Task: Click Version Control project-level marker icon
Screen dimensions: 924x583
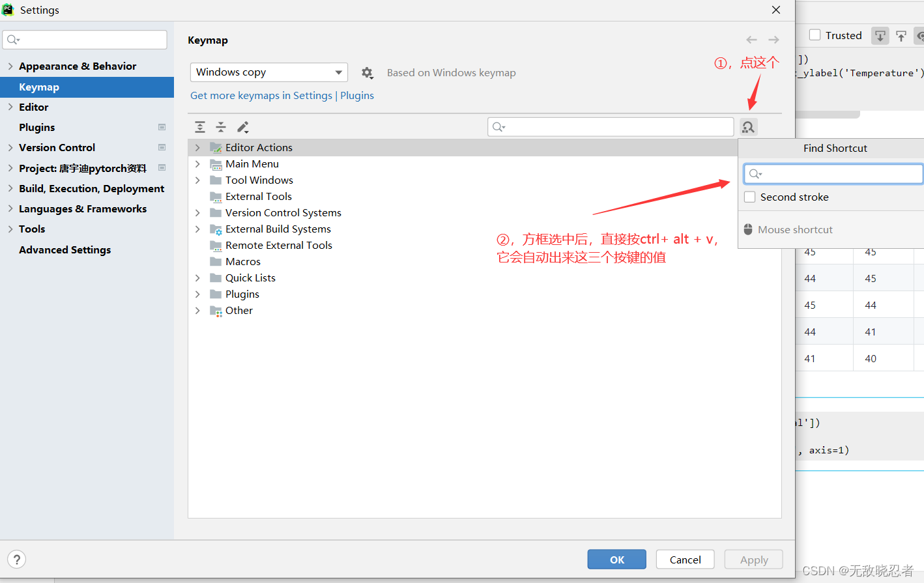Action: point(162,147)
